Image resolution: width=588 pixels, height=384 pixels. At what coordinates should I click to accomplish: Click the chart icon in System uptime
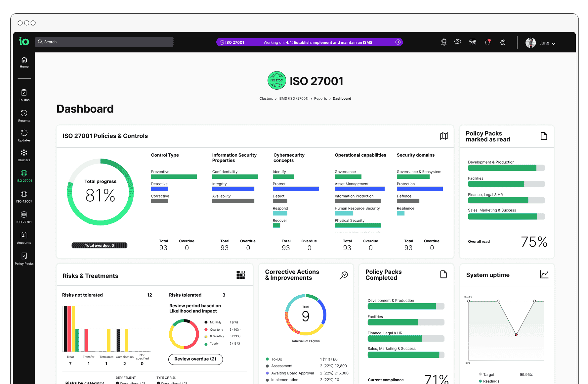pos(544,274)
